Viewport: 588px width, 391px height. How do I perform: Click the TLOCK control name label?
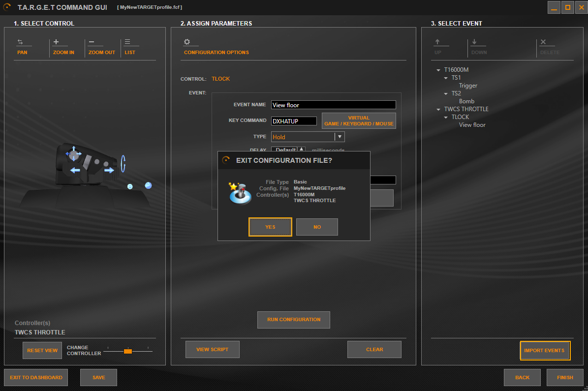(x=220, y=79)
